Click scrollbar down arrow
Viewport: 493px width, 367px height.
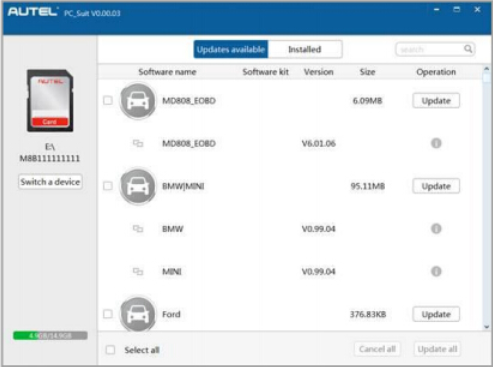(x=487, y=327)
